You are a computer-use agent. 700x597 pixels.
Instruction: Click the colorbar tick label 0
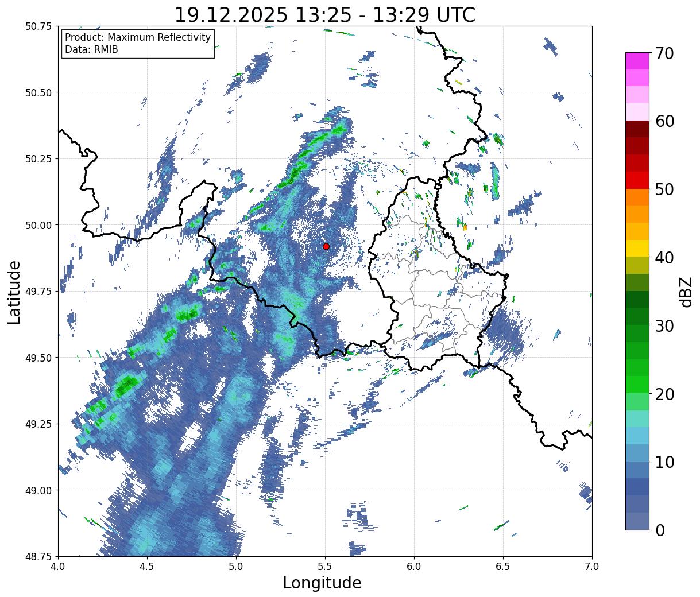[x=659, y=530]
